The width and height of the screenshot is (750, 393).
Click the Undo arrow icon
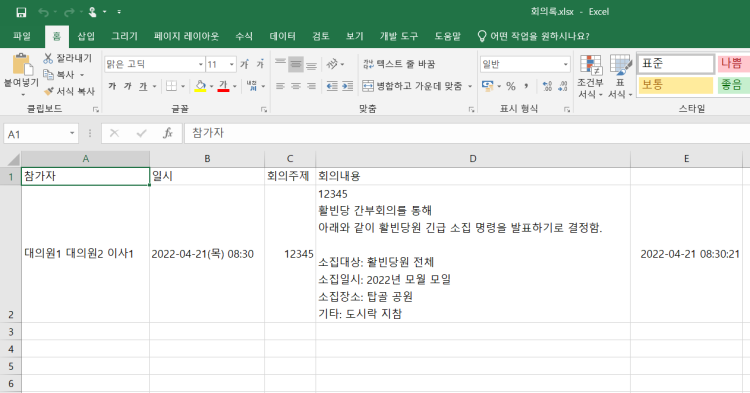44,12
